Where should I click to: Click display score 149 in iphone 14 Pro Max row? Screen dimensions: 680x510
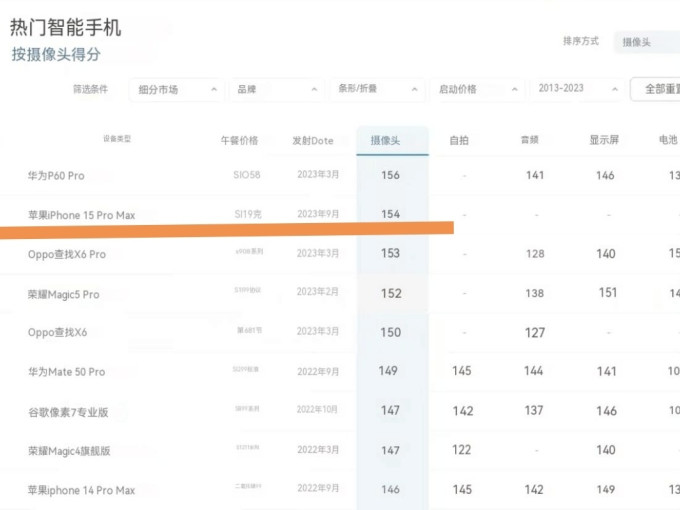pyautogui.click(x=606, y=490)
